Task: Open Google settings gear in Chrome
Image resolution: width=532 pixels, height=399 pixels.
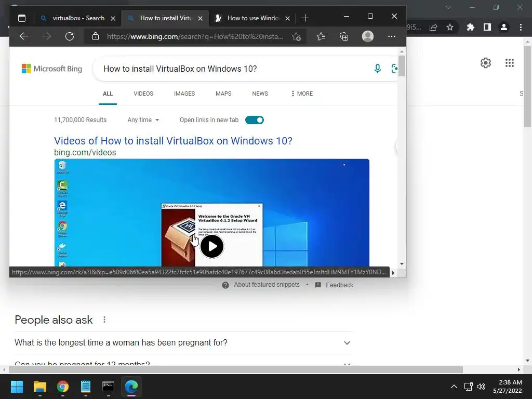Action: pos(486,63)
